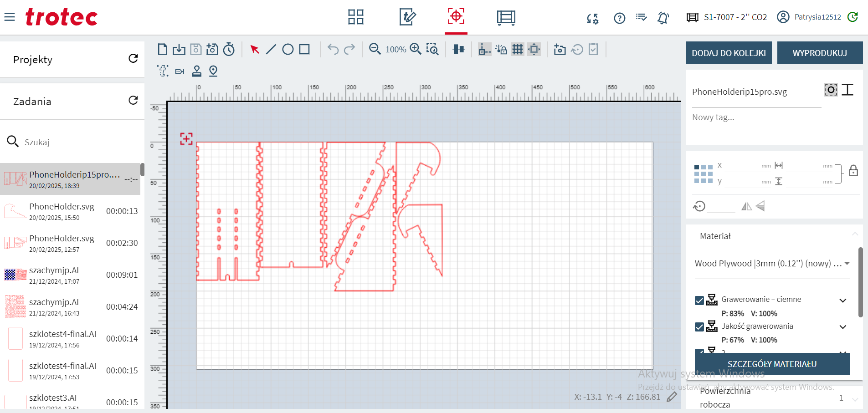This screenshot has width=868, height=413.
Task: Toggle the aspect ratio lock icon
Action: coord(853,171)
